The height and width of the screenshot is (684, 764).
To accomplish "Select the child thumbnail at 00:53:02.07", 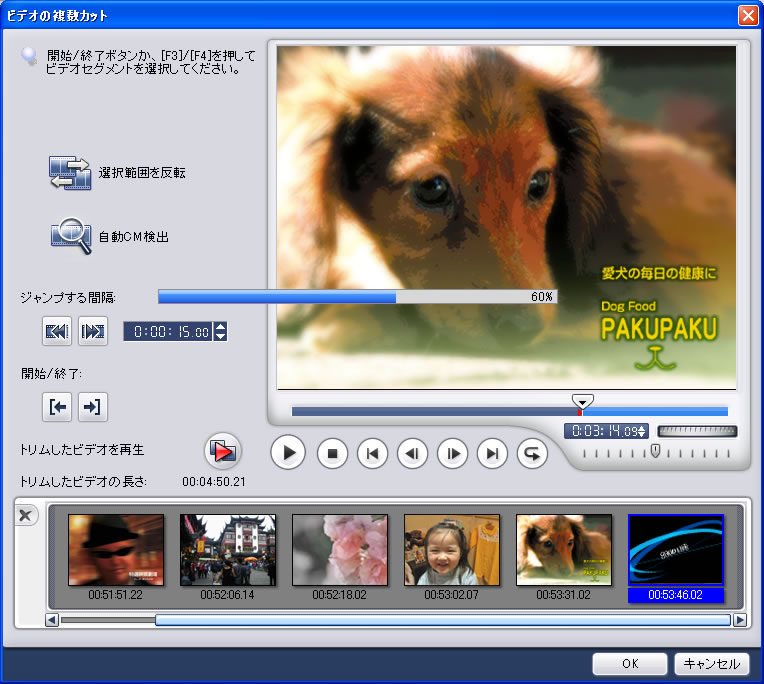I will [x=452, y=550].
